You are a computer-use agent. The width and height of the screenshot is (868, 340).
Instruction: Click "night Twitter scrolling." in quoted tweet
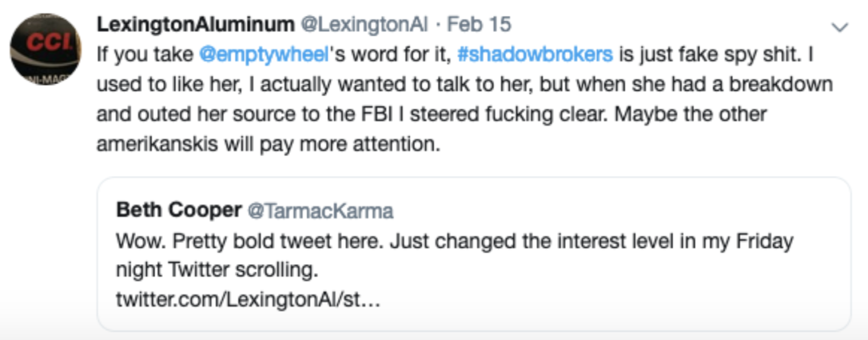click(x=217, y=270)
